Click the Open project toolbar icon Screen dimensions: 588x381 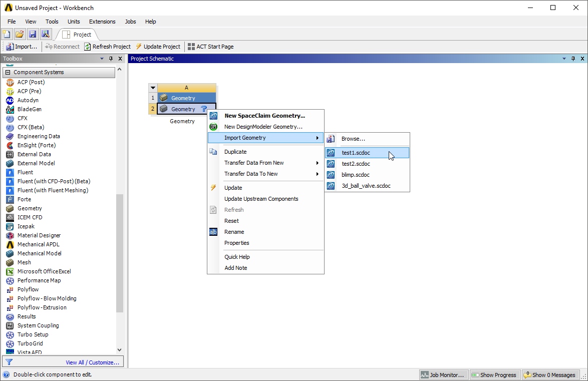[20, 34]
